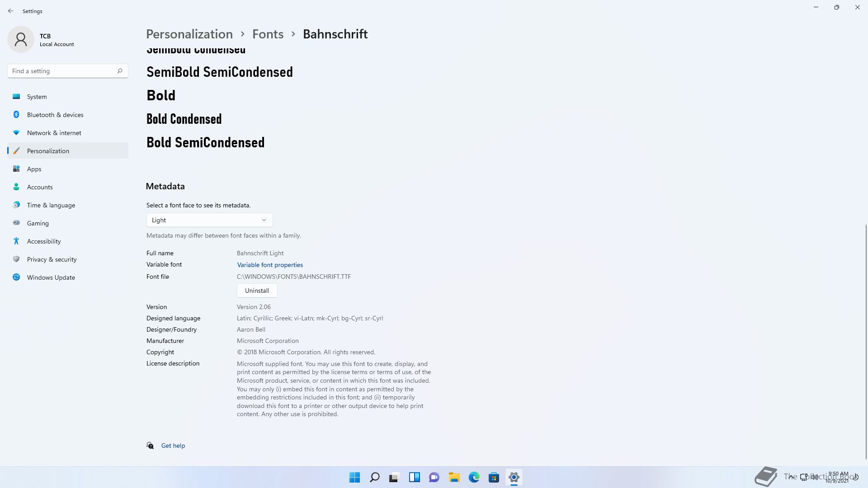Open taskbar Search
The height and width of the screenshot is (488, 868).
click(x=374, y=477)
